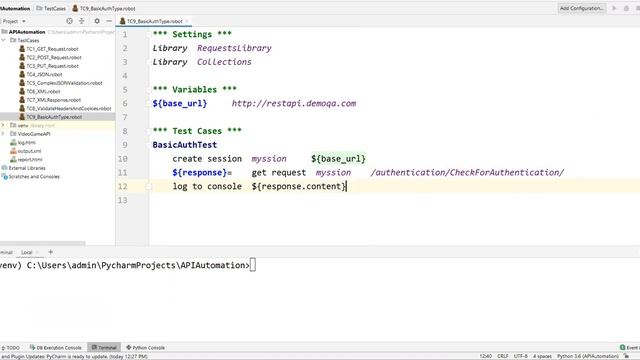
Task: Expand the VideoGameAPI folder
Action: (3, 134)
